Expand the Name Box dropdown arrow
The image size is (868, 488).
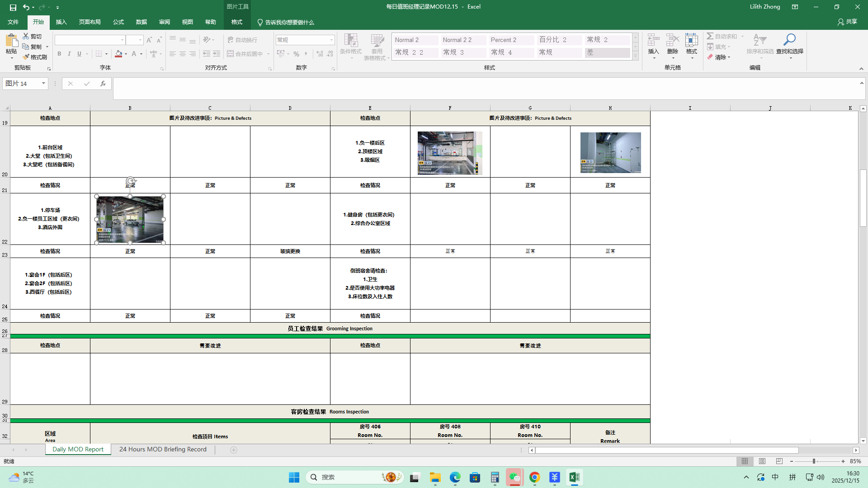coord(43,84)
